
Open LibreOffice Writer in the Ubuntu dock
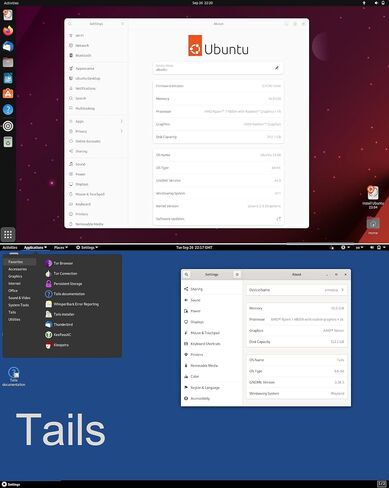[x=8, y=78]
